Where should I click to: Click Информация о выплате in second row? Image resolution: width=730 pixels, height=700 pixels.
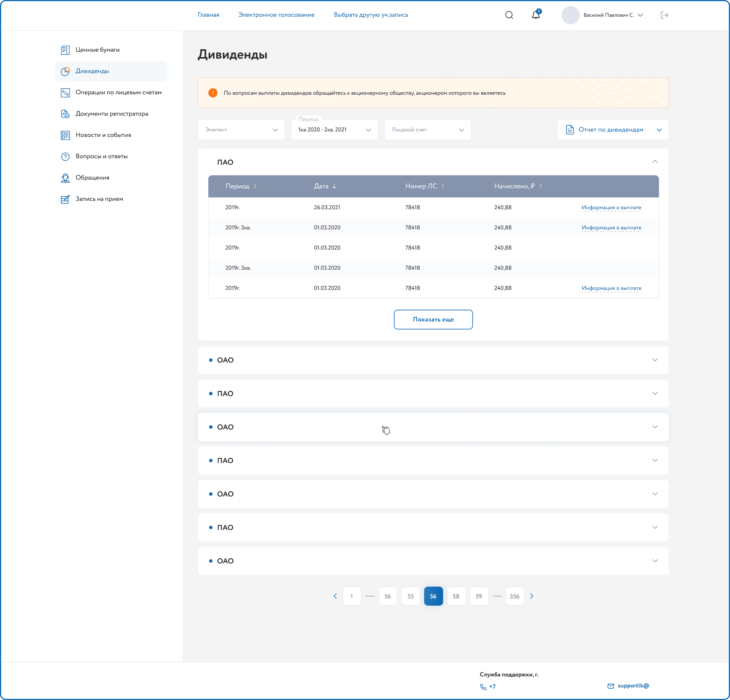pos(611,228)
